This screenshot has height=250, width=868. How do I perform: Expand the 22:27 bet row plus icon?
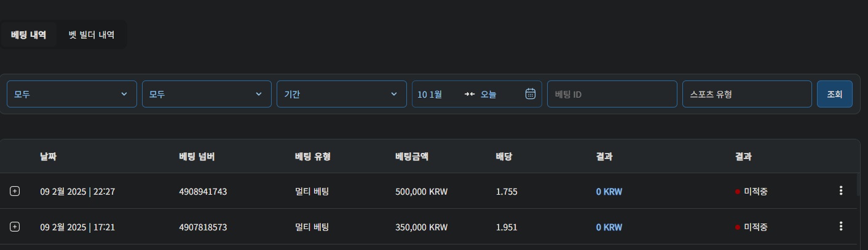(15, 191)
